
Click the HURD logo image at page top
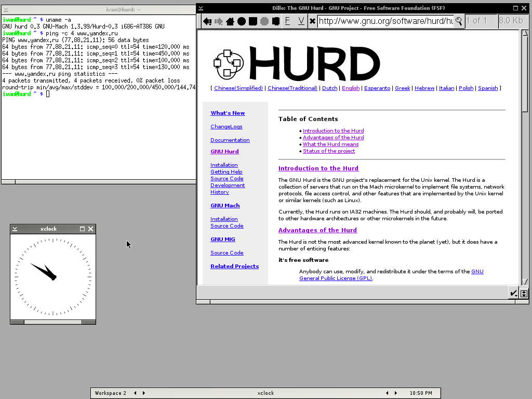tap(297, 63)
